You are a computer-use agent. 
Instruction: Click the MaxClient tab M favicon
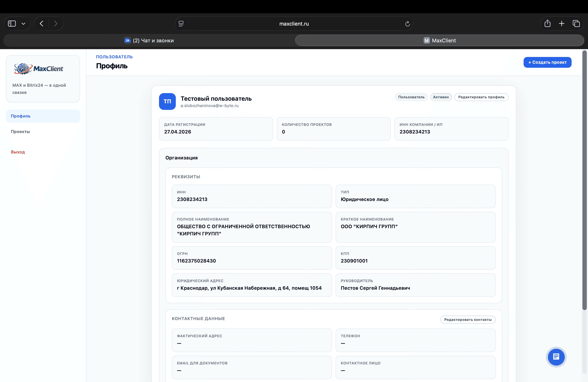coord(427,41)
